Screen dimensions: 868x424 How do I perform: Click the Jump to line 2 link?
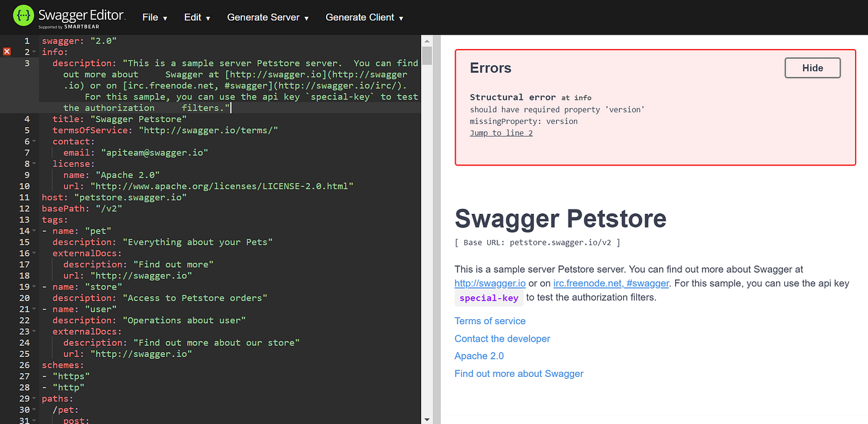[501, 133]
